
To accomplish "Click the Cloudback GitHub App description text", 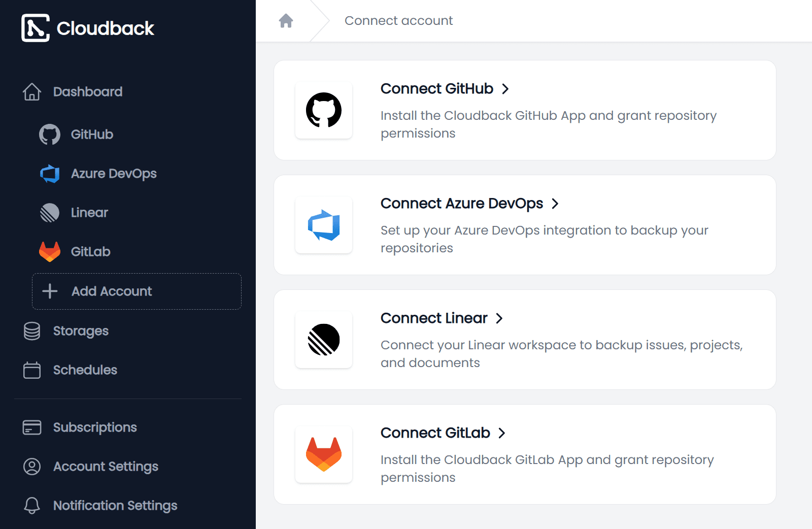I will coord(549,124).
